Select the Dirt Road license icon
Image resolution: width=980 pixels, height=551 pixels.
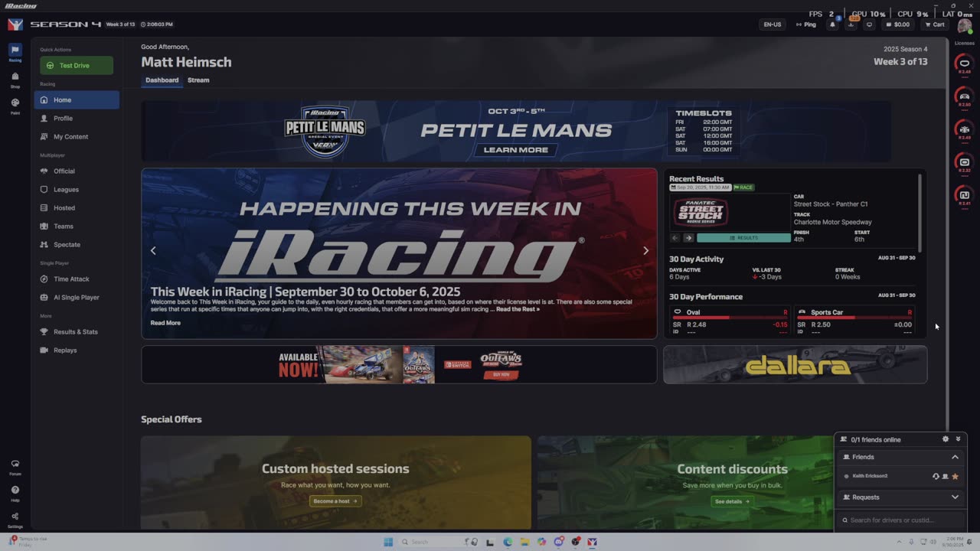pyautogui.click(x=964, y=195)
